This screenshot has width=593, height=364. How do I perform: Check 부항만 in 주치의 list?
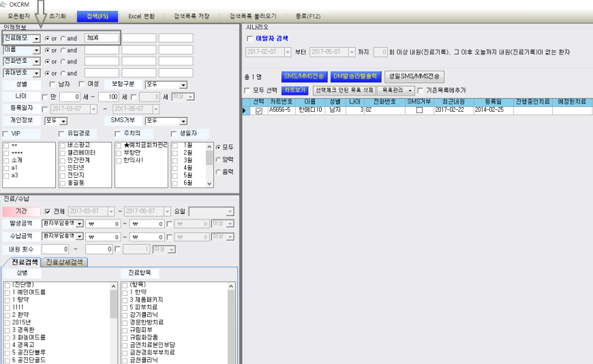point(119,153)
